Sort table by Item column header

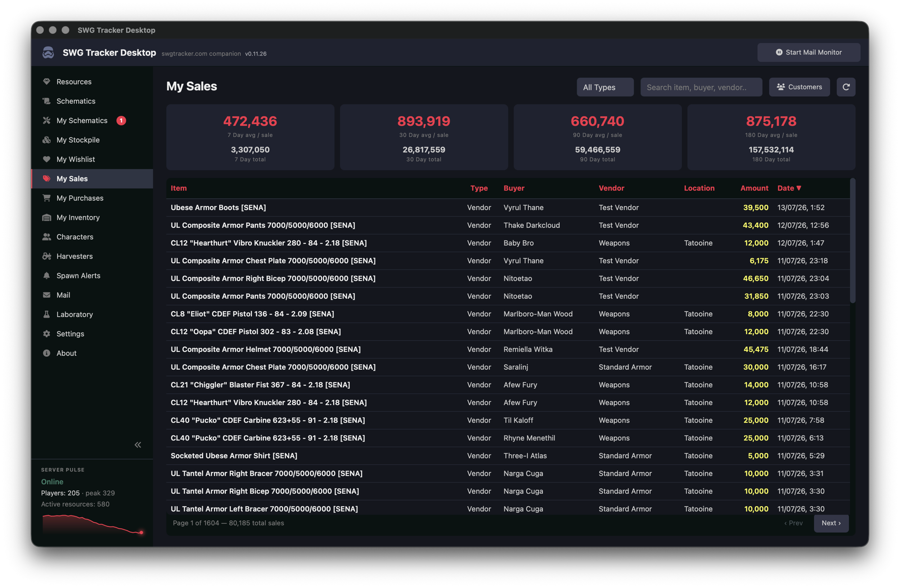pos(179,188)
